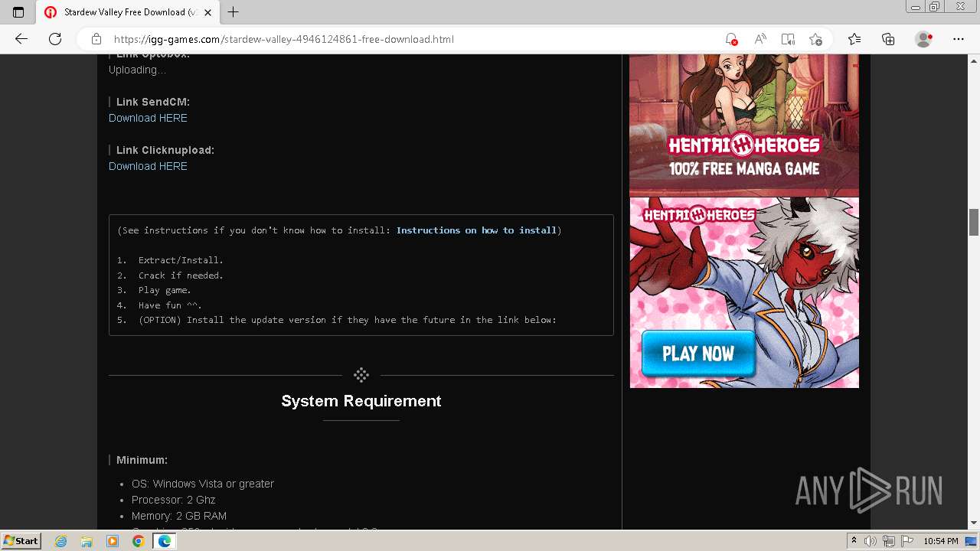
Task: Launch Internet Explorer from taskbar
Action: (x=61, y=541)
